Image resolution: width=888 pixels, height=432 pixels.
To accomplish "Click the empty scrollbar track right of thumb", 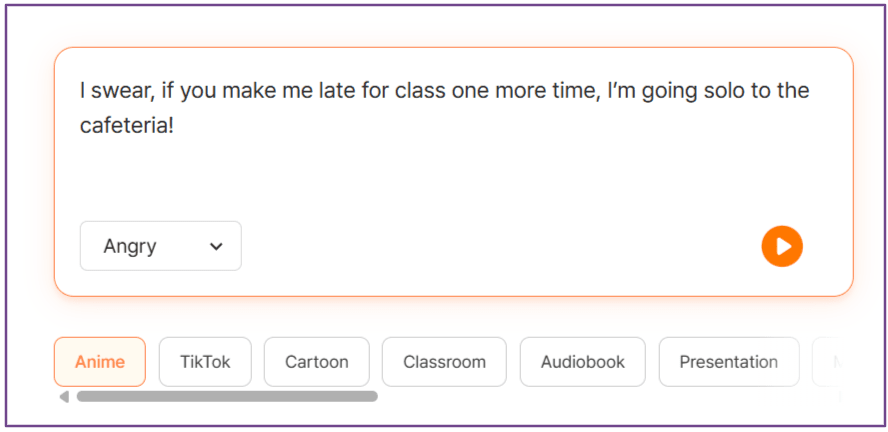I will (600, 397).
